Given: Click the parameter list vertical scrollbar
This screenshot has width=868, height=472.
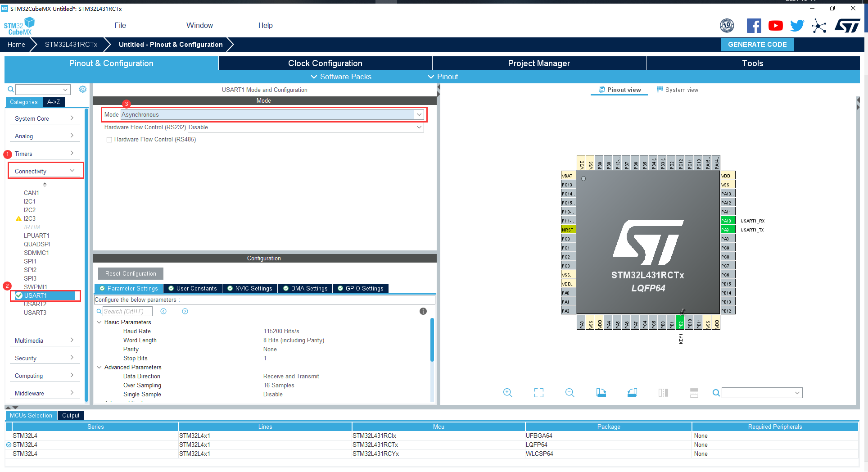Looking at the screenshot, I should click(x=432, y=340).
